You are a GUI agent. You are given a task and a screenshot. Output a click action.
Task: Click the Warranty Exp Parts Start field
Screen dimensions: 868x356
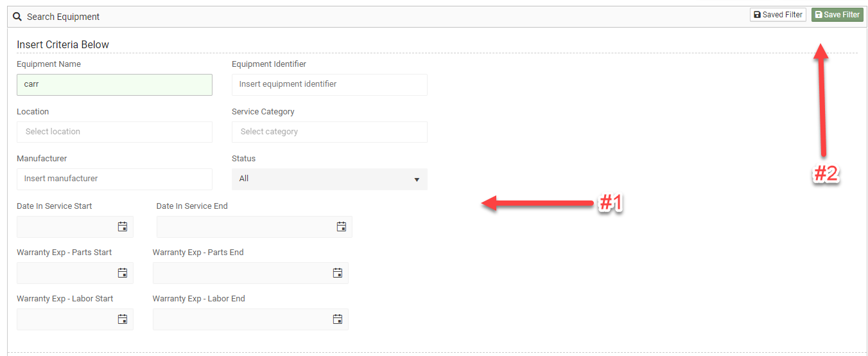click(65, 273)
